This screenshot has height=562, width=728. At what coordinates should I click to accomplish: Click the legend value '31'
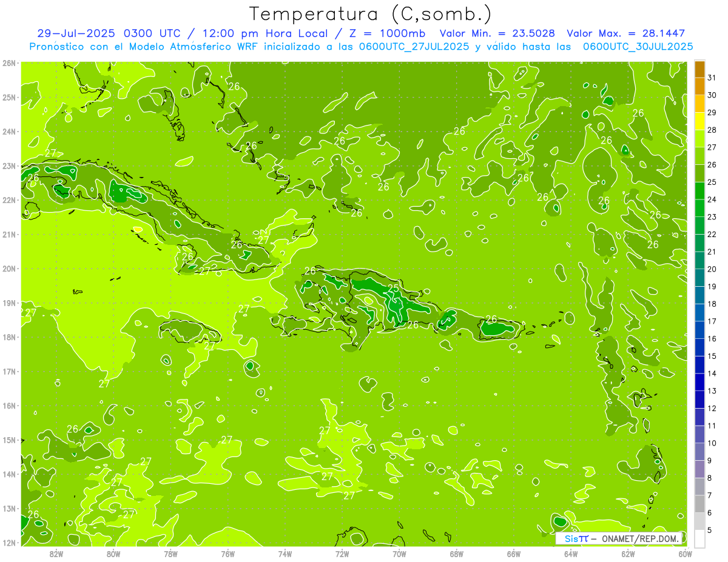pyautogui.click(x=712, y=78)
